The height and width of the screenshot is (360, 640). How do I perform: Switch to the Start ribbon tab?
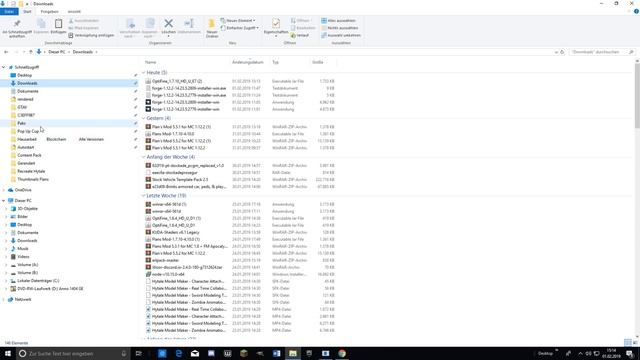click(27, 11)
